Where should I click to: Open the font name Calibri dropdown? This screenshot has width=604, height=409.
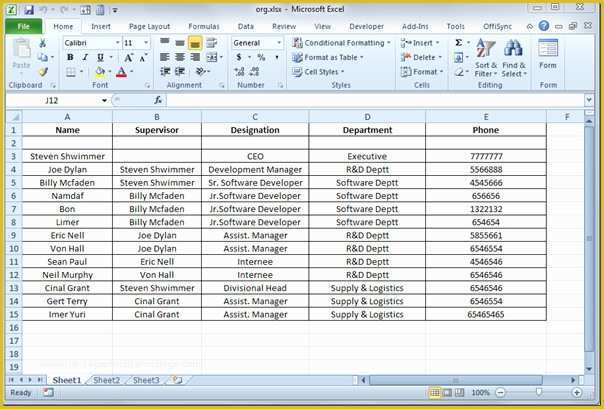coord(117,43)
